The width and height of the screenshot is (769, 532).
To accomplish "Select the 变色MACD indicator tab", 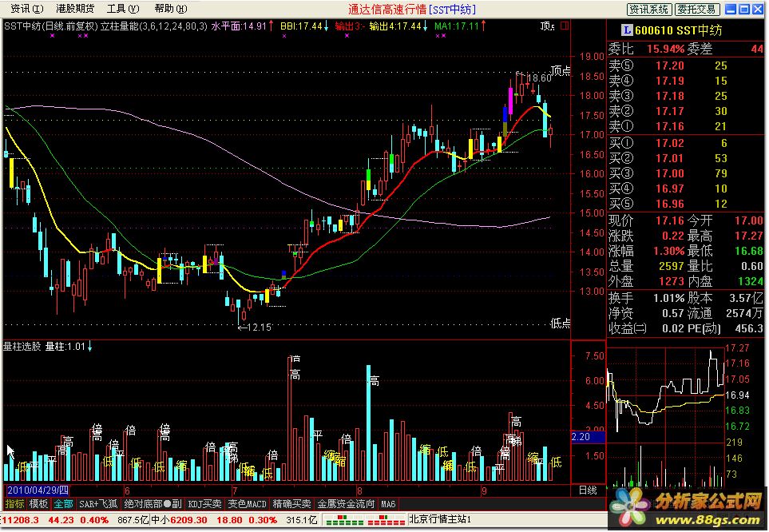I will [x=247, y=504].
